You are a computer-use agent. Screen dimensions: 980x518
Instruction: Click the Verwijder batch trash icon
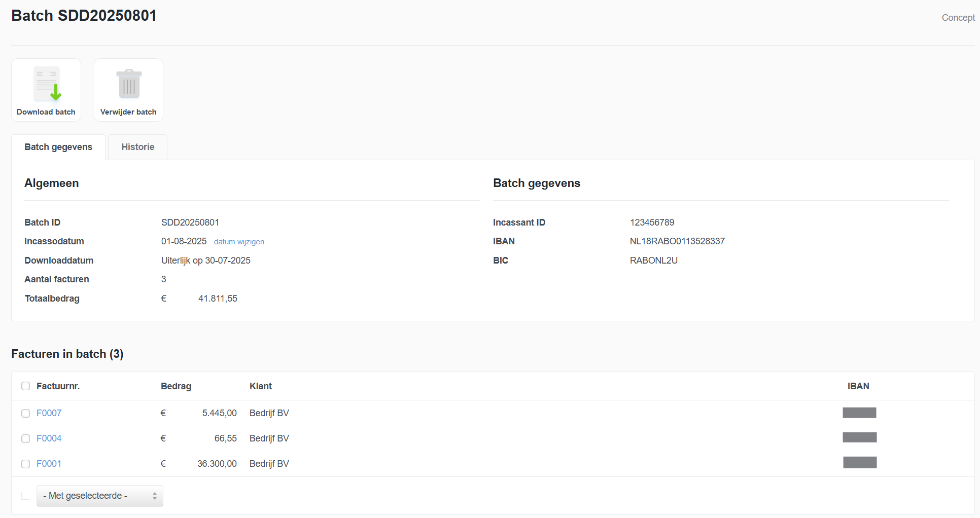click(x=129, y=84)
